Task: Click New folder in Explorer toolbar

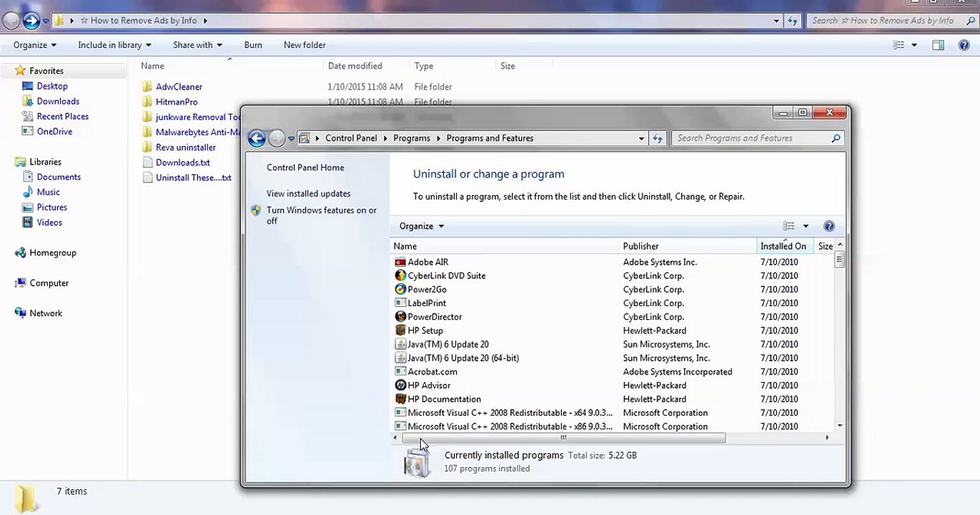Action: click(x=305, y=45)
